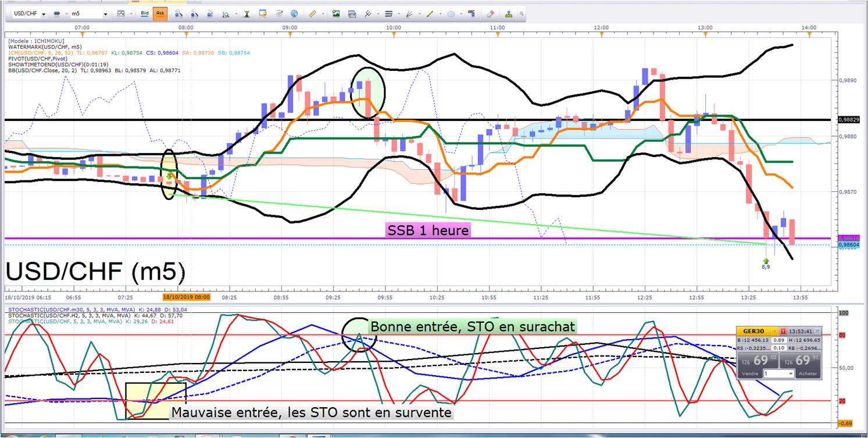Click the PIVOT(USD/CHF,Pivot) indicator label
Viewport: 868px width, 438px height.
tap(38, 59)
